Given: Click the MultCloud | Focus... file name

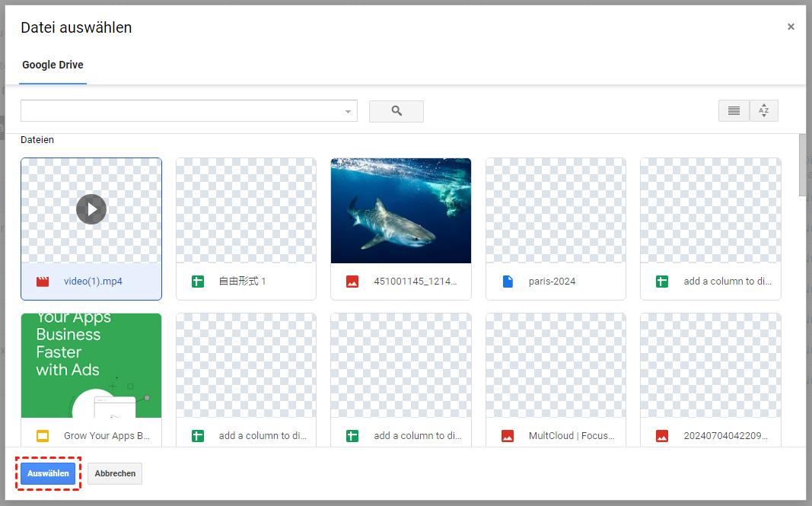Looking at the screenshot, I should pos(572,435).
